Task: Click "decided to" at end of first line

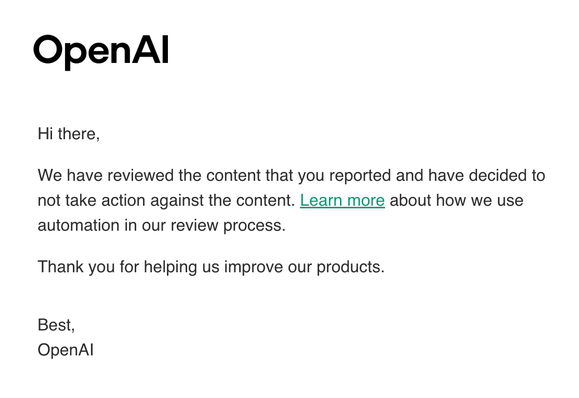Action: coord(507,175)
